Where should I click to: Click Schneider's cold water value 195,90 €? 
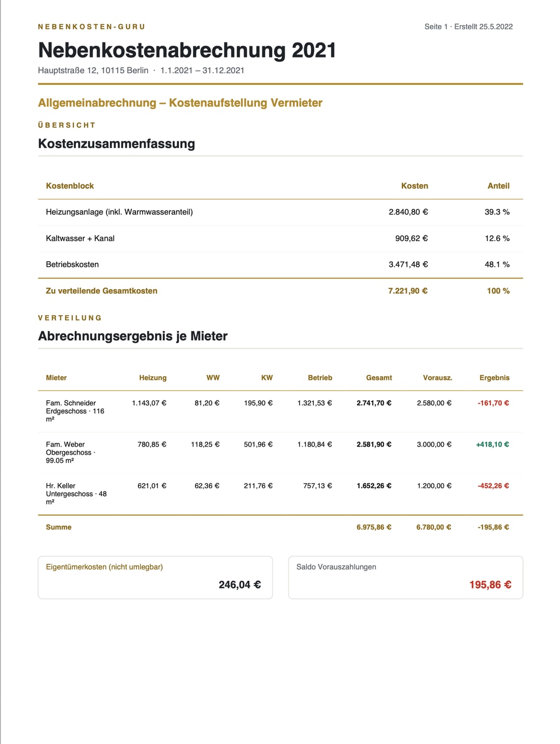point(258,403)
